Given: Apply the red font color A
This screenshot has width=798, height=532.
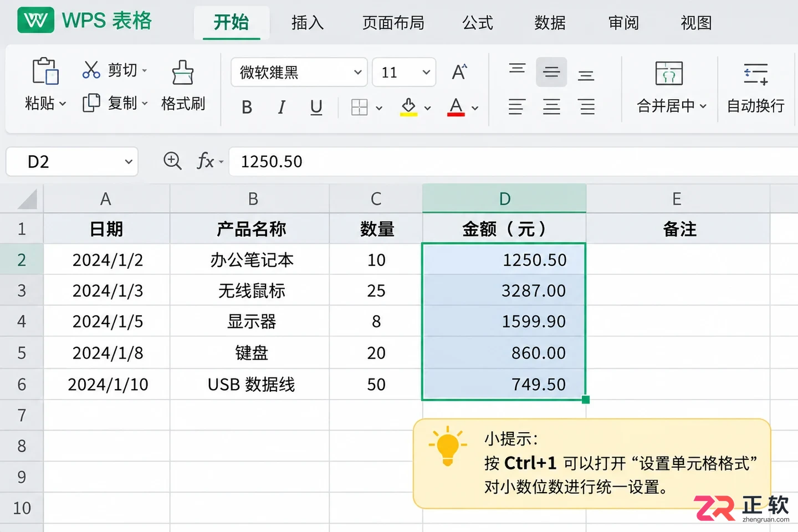Looking at the screenshot, I should coord(456,107).
